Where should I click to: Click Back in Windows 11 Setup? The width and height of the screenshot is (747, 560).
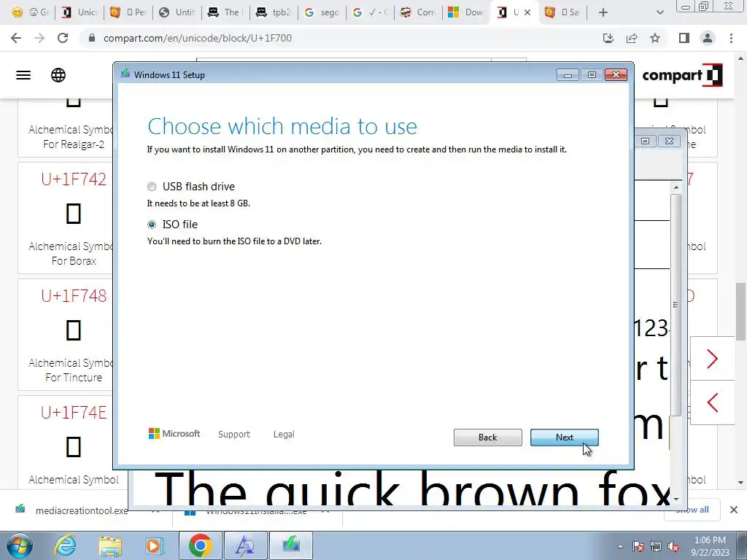pos(487,437)
